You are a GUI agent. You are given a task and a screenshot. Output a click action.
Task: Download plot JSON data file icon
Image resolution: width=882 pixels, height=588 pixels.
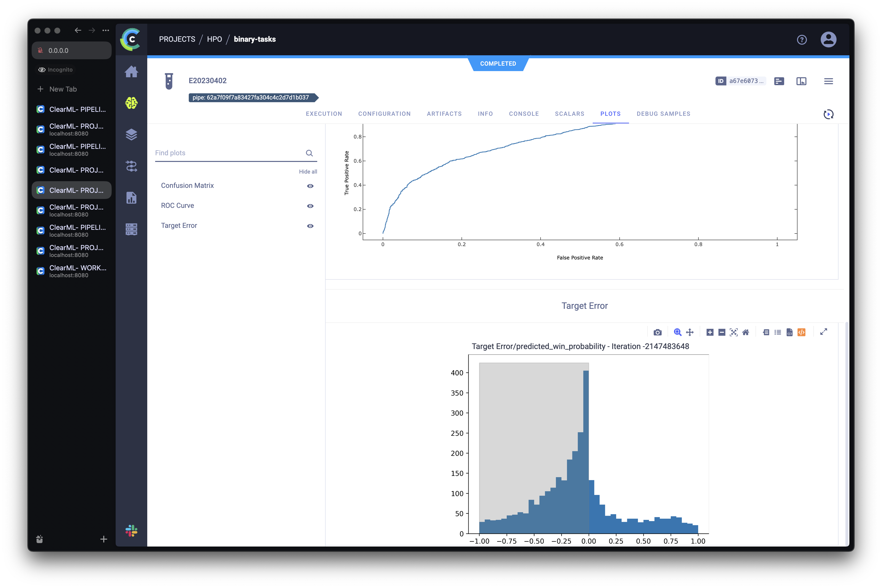[x=789, y=332]
